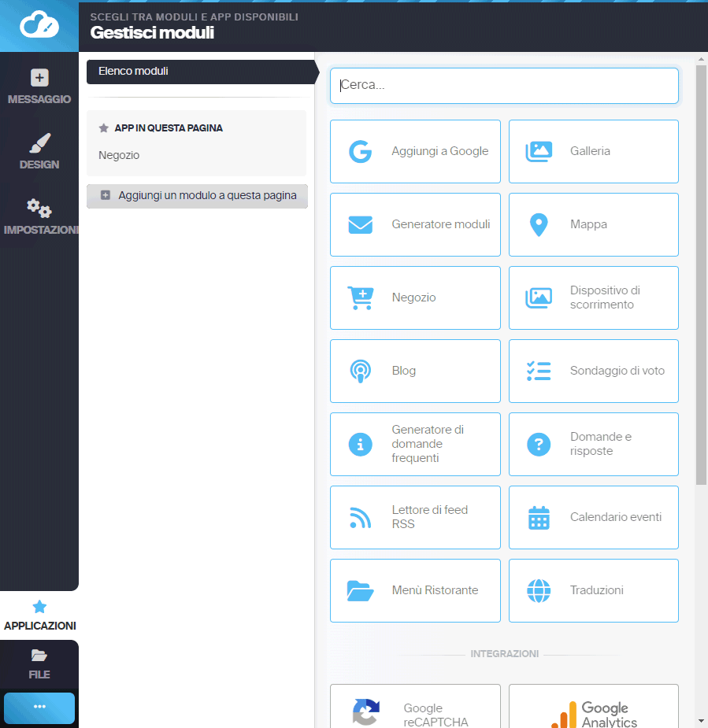The image size is (708, 728).
Task: Click the Galleria images icon
Action: pos(539,151)
